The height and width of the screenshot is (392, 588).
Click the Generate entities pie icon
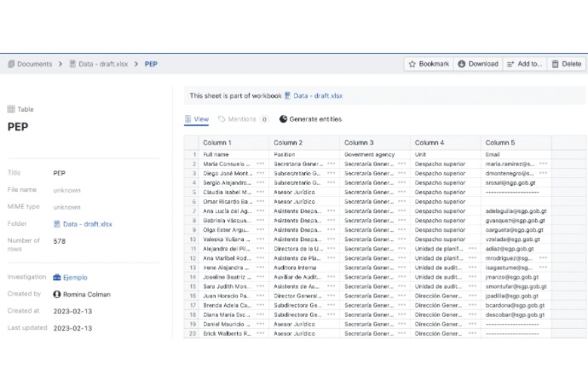coord(283,119)
